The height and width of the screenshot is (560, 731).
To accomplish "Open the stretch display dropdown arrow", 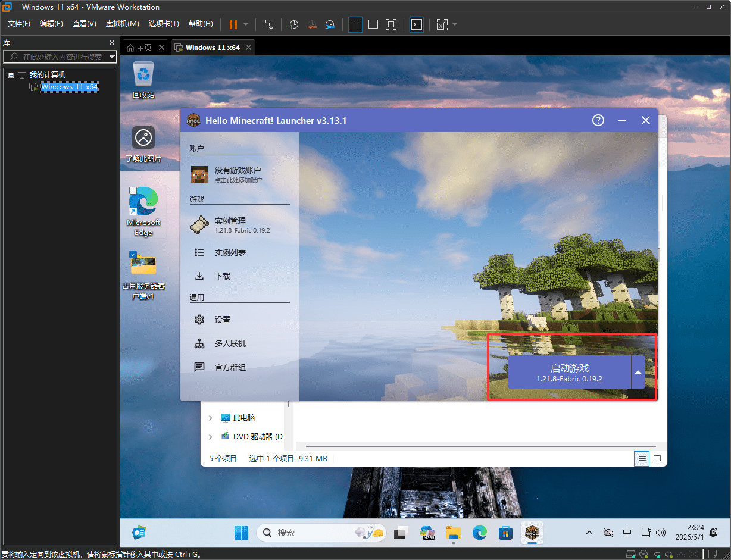I will pos(455,24).
